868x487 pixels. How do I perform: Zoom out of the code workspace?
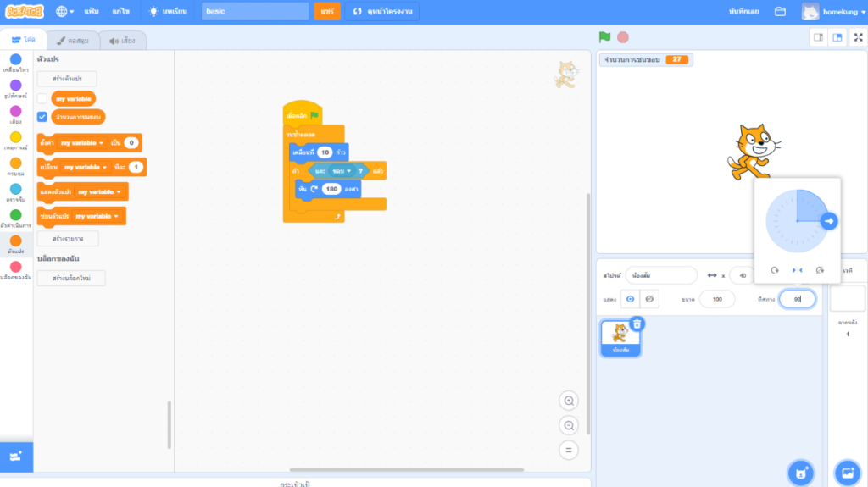[570, 425]
